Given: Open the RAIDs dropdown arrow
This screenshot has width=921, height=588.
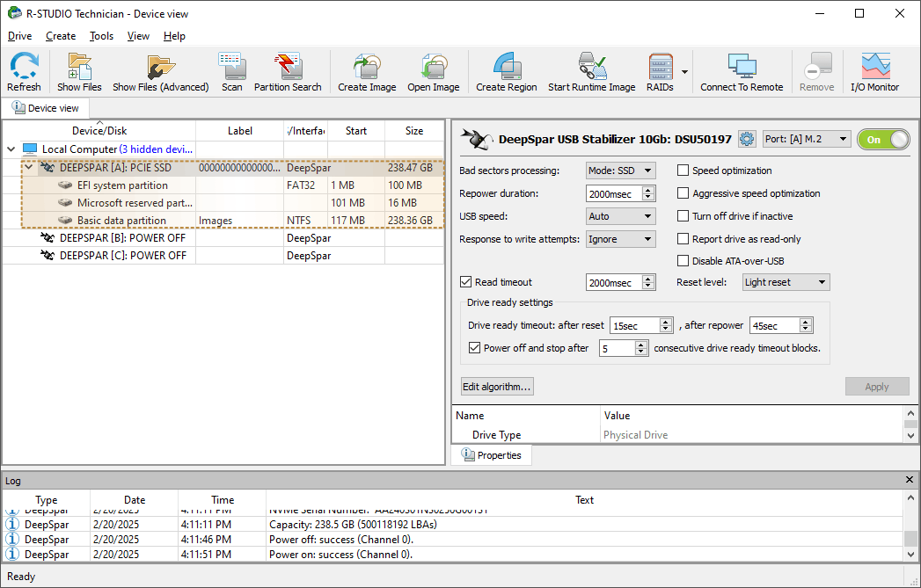Looking at the screenshot, I should (684, 71).
